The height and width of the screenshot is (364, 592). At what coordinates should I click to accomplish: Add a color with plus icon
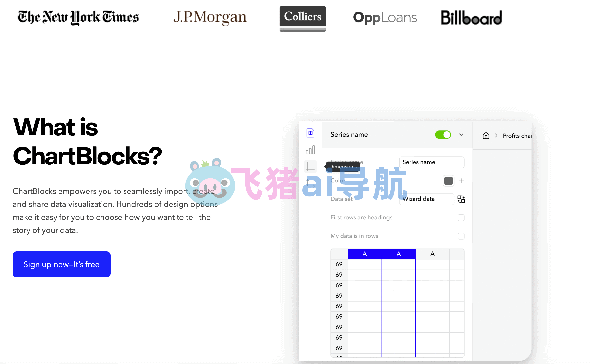click(x=461, y=181)
